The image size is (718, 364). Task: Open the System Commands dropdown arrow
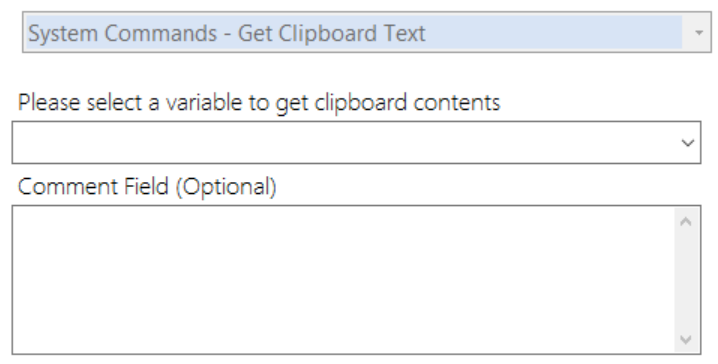pos(698,33)
